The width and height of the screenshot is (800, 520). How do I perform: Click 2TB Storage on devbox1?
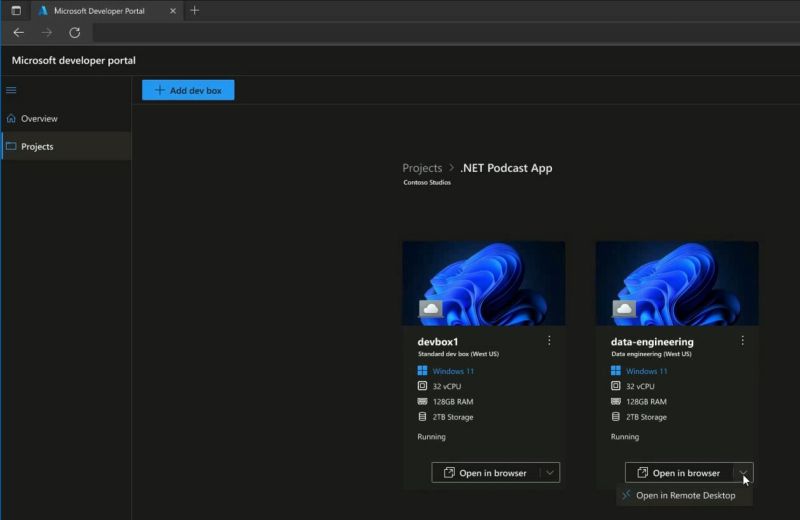[x=453, y=417]
